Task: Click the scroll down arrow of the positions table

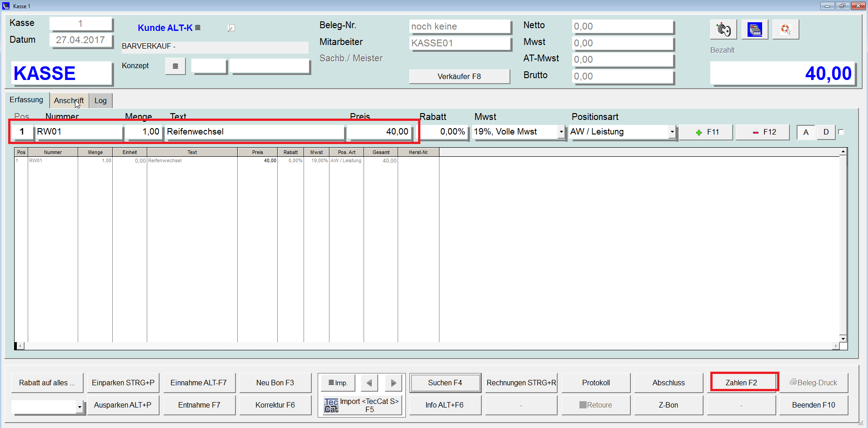Action: click(843, 338)
